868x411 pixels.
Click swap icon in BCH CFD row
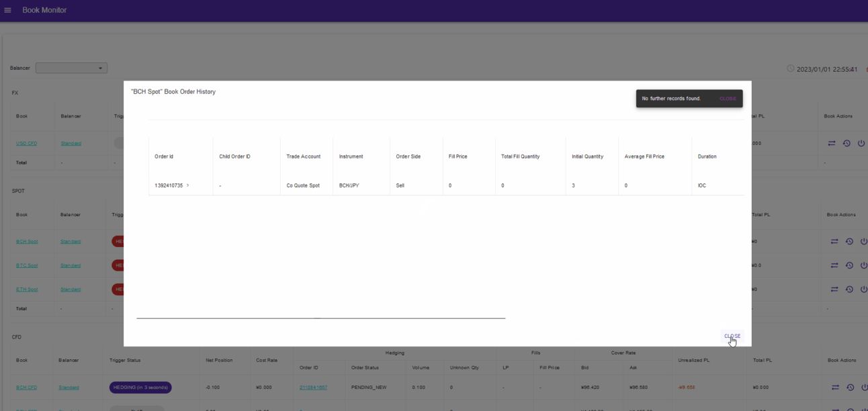pyautogui.click(x=834, y=387)
